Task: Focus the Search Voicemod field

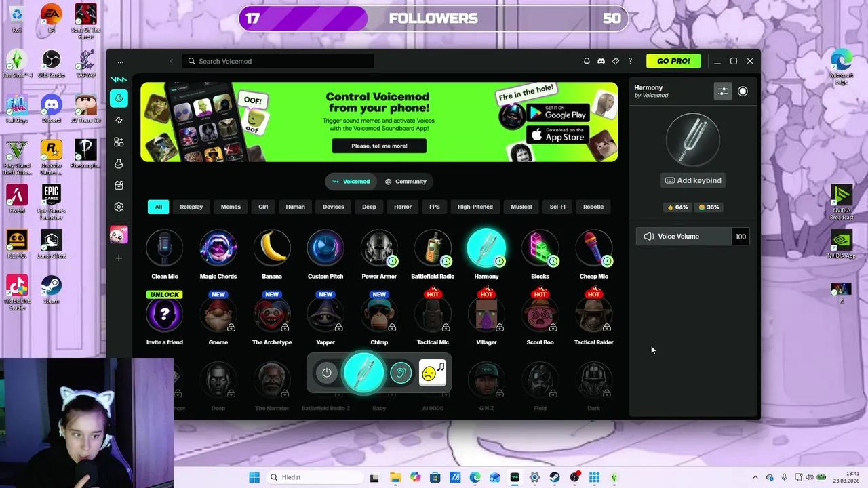Action: tap(278, 61)
